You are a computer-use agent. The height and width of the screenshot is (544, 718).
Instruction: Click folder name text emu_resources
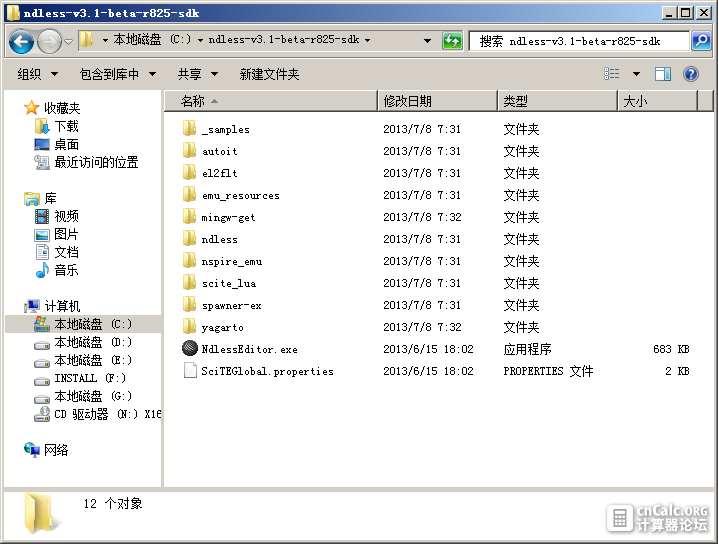[241, 196]
